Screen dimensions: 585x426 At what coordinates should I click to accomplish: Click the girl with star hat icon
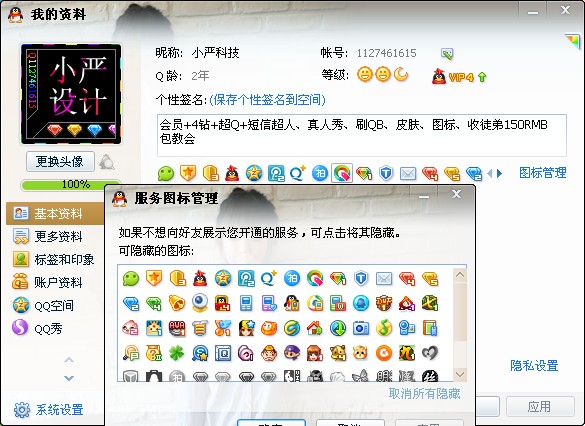[246, 328]
